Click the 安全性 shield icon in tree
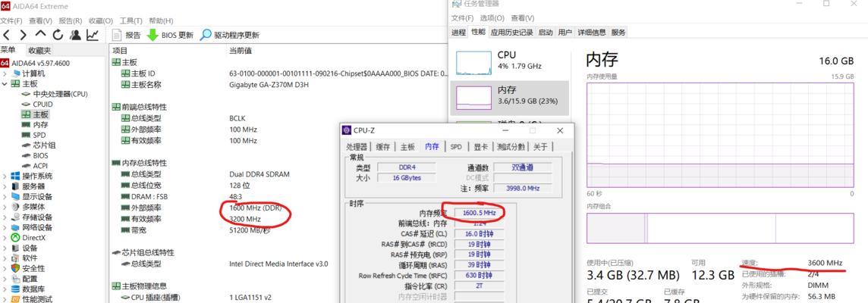Viewport: 868px width, 303px height. (x=15, y=268)
